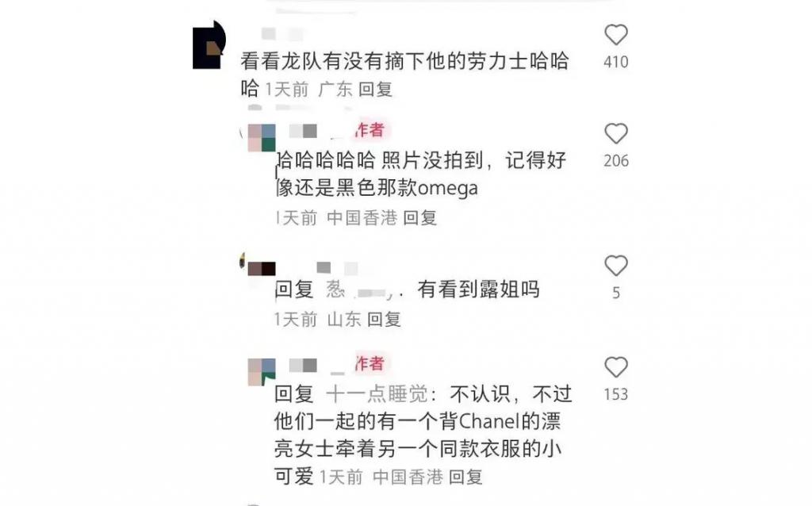Open the avatar of the 山东 commenter
Image resolution: width=812 pixels, height=506 pixels.
coord(262,269)
